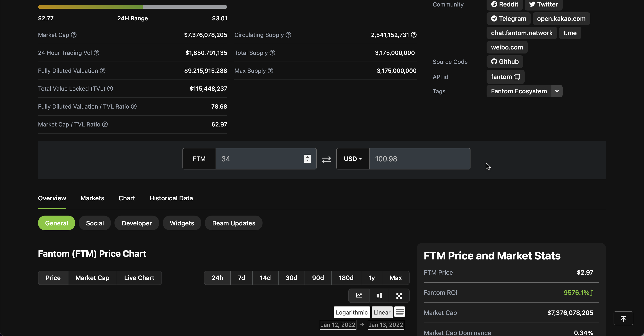Click the FDV / TVL Ratio help icon
The height and width of the screenshot is (336, 644).
coord(134,107)
